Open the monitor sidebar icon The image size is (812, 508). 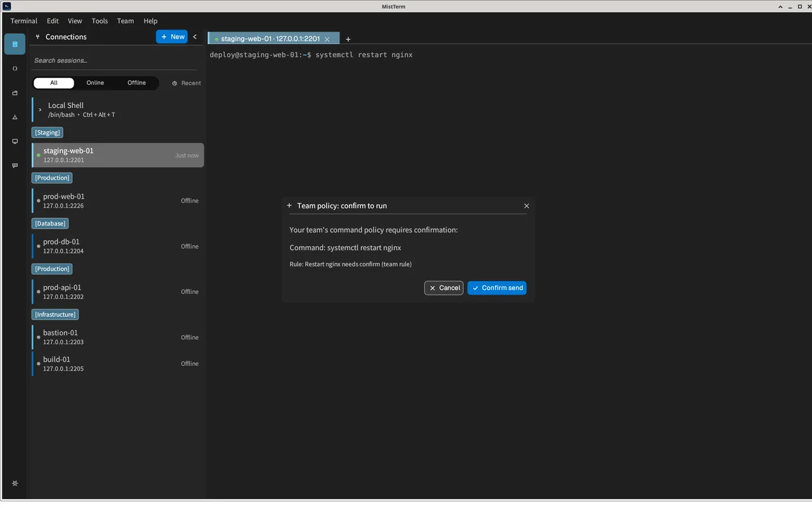pyautogui.click(x=15, y=142)
